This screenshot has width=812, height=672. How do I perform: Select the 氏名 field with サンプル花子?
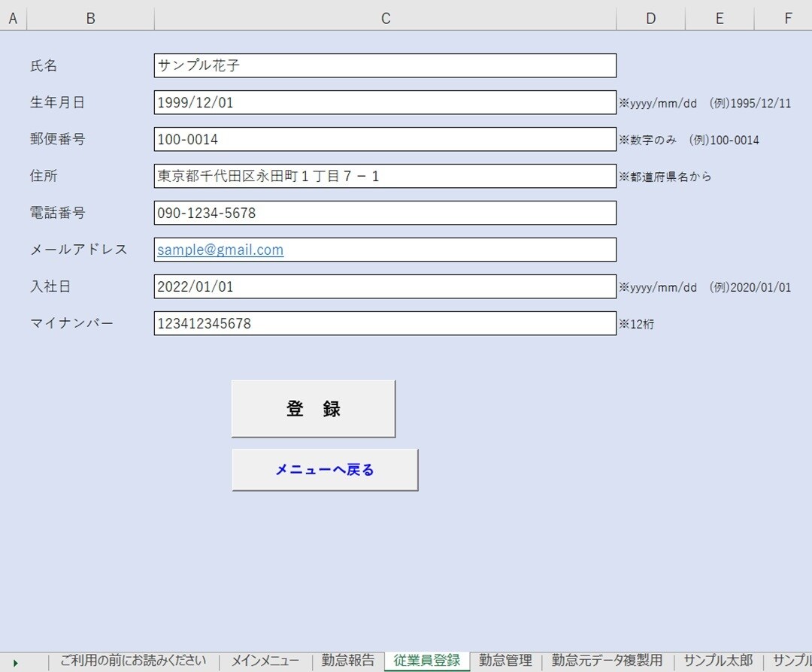click(x=385, y=65)
